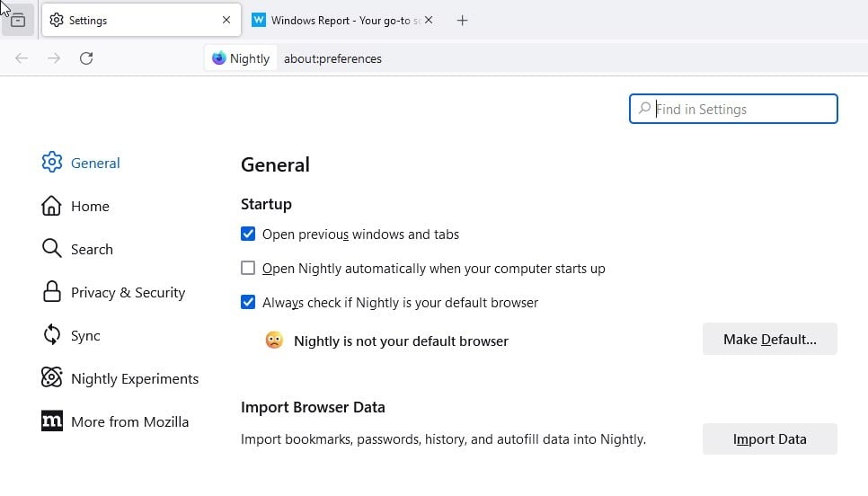Click the Import Data button
Image resolution: width=868 pixels, height=496 pixels.
tap(770, 439)
